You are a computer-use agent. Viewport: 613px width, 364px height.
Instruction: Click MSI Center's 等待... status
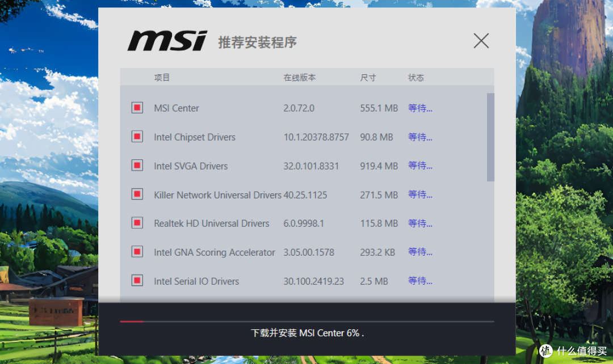pos(420,108)
